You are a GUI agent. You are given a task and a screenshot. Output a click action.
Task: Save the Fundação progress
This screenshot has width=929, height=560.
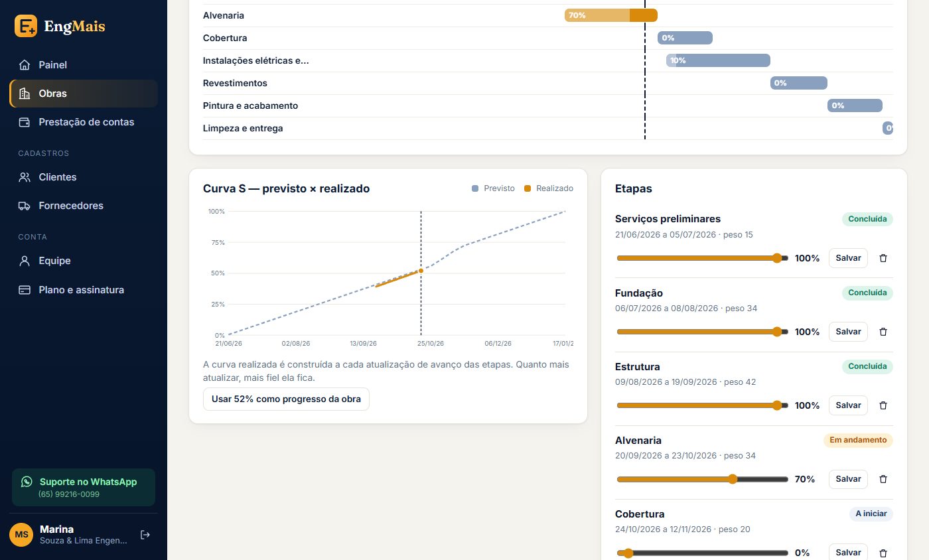coord(848,332)
